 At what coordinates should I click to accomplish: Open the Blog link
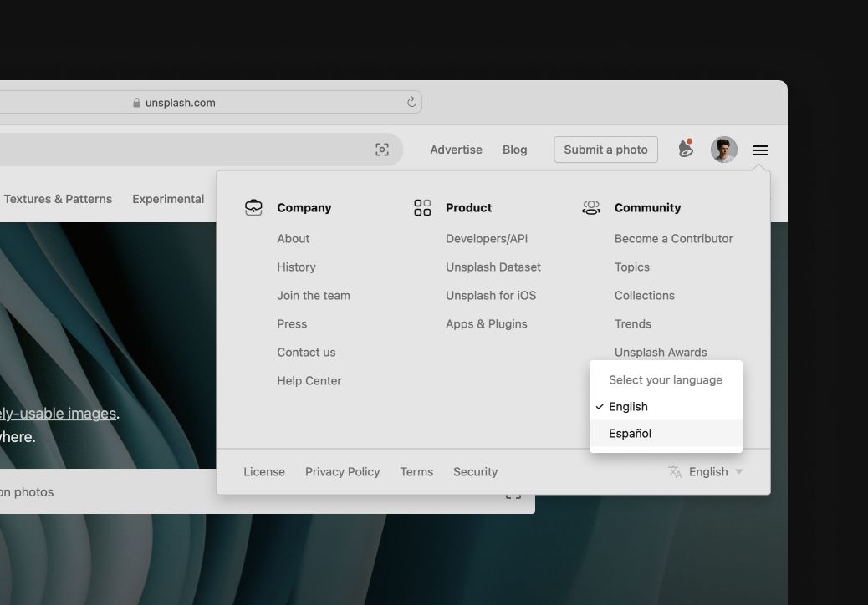point(515,150)
